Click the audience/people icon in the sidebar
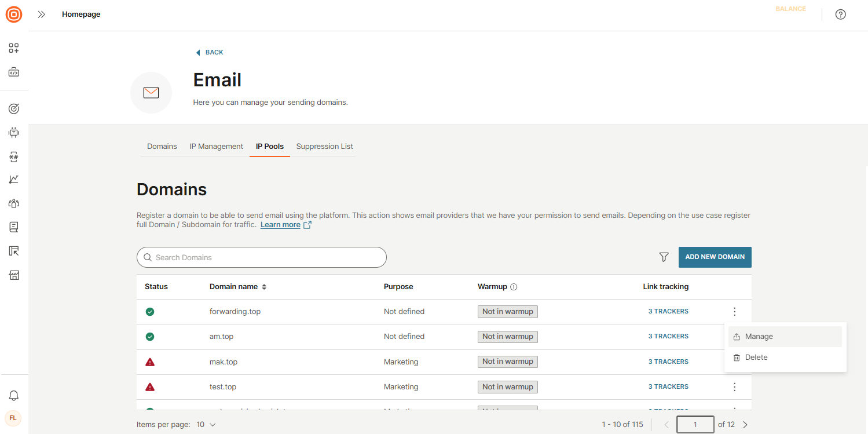 (13, 203)
